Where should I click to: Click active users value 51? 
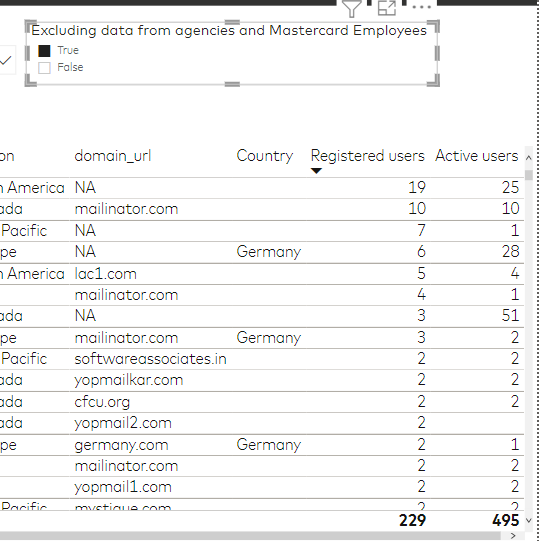click(x=510, y=316)
